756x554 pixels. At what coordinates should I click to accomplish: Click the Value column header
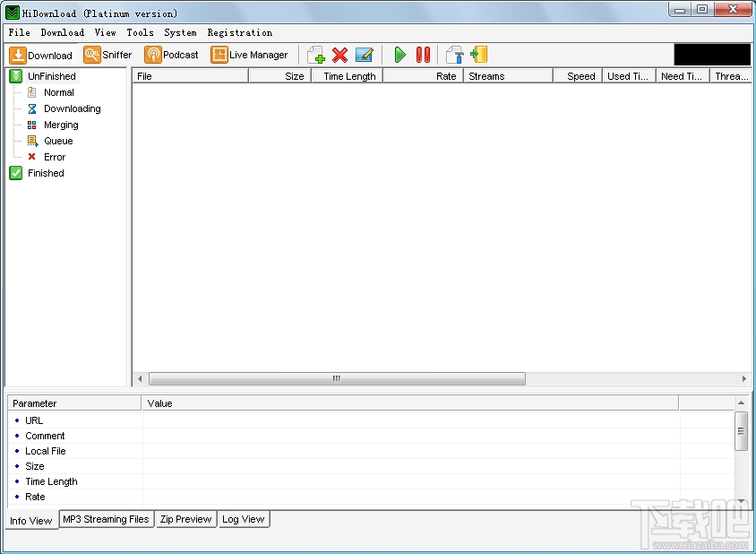[x=410, y=403]
